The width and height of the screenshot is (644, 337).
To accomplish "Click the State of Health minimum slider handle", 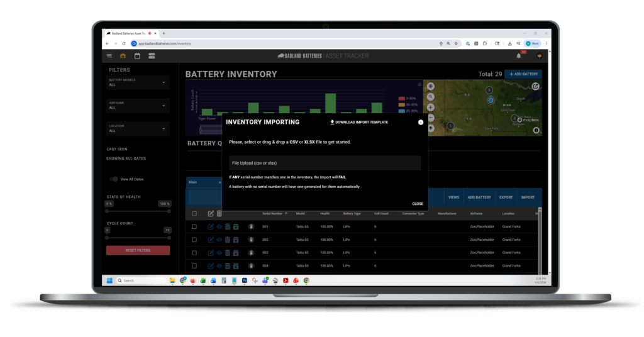I will click(107, 211).
